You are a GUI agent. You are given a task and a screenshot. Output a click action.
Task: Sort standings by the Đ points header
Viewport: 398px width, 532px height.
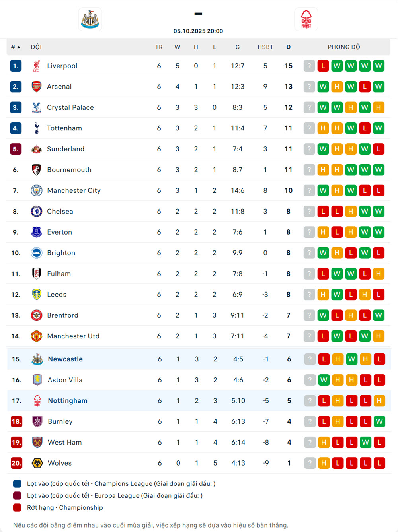coord(288,47)
